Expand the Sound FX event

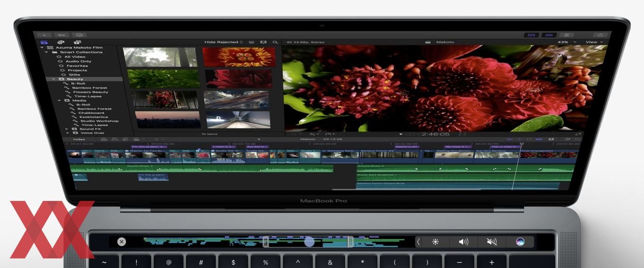(x=67, y=129)
